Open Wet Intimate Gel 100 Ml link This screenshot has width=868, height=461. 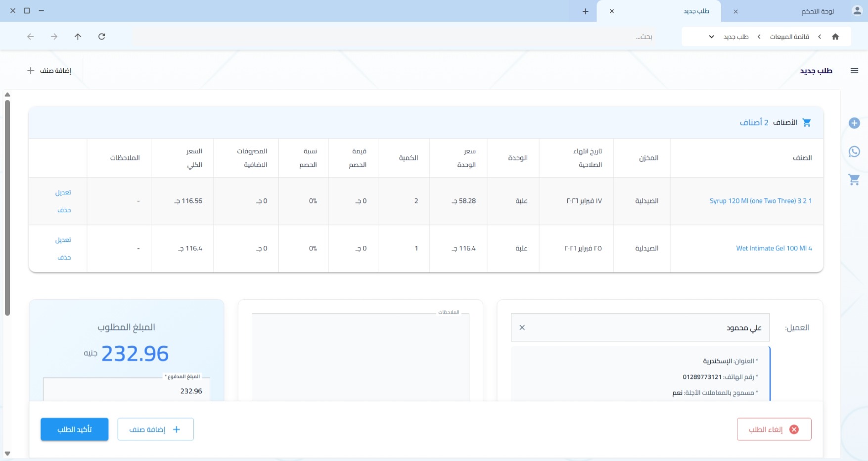coord(774,248)
